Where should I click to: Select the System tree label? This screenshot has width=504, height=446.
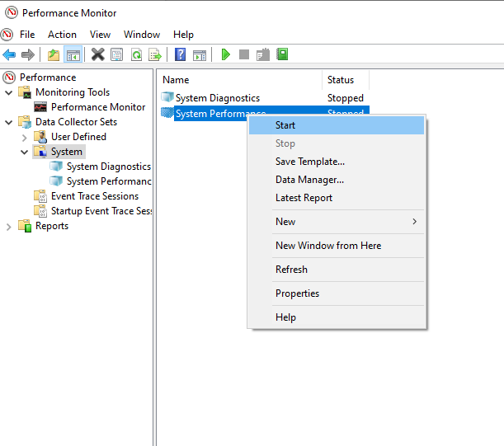pos(67,152)
